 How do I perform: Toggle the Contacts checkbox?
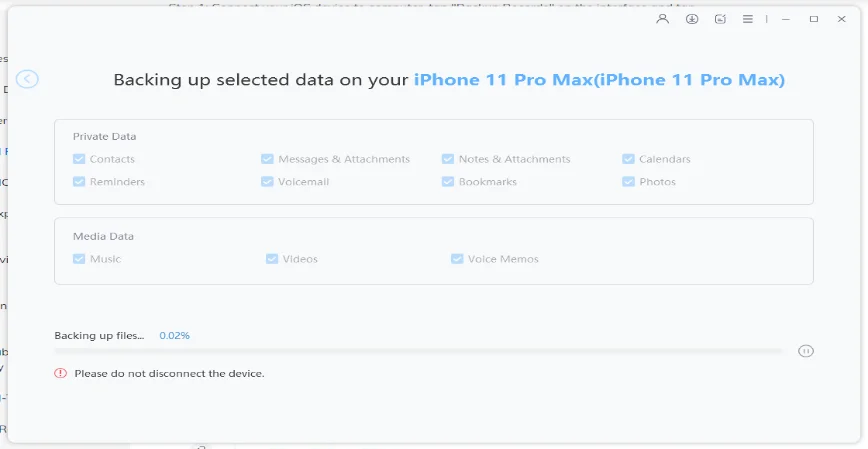(x=79, y=159)
